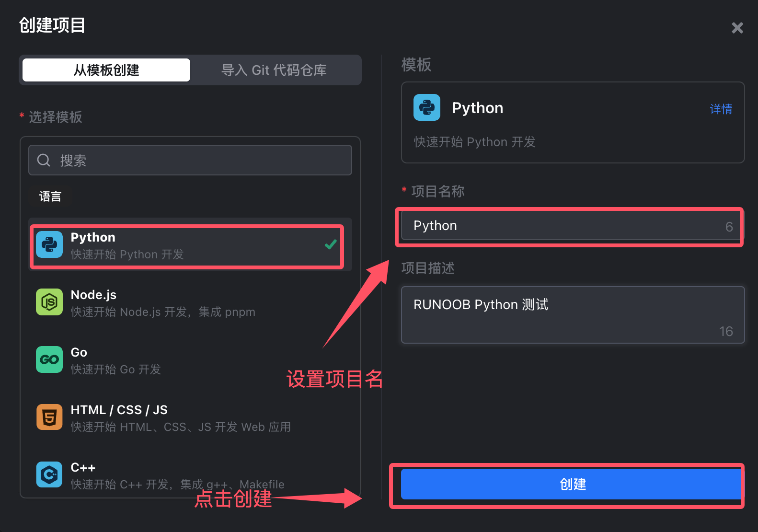Close the create project dialog
This screenshot has height=532, width=758.
tap(737, 28)
